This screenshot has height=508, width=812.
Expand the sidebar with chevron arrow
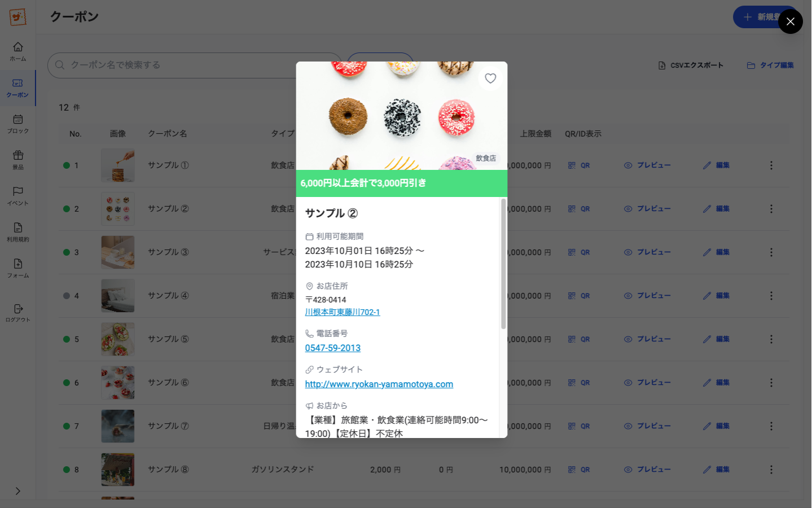tap(18, 491)
